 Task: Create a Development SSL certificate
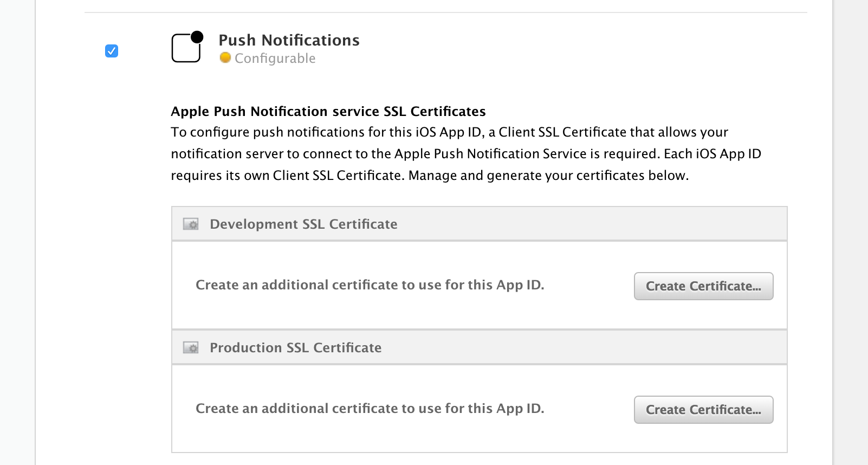click(x=703, y=286)
